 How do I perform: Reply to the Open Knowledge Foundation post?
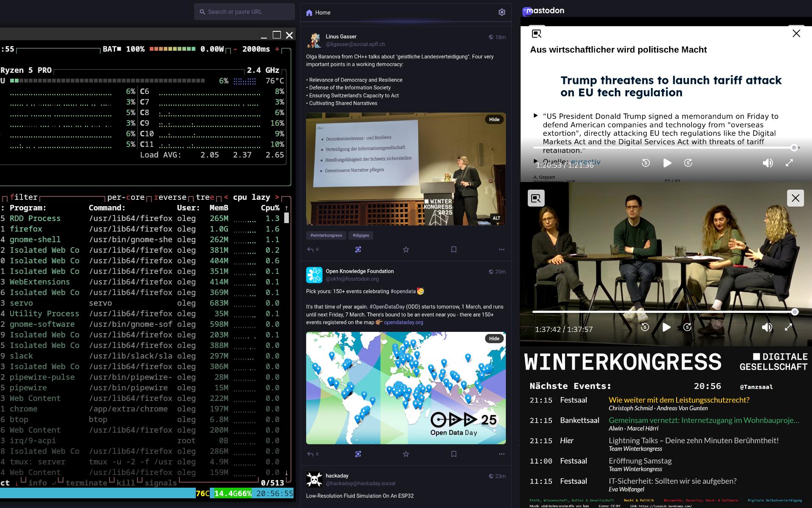tap(310, 454)
